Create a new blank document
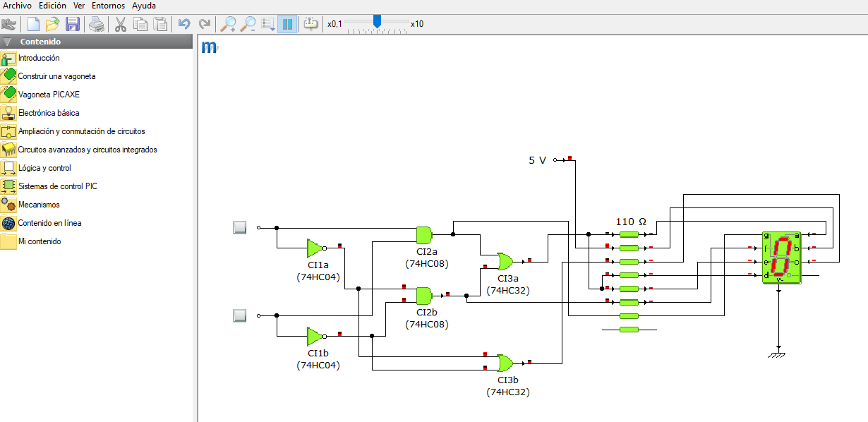Image resolution: width=868 pixels, height=422 pixels. point(33,24)
